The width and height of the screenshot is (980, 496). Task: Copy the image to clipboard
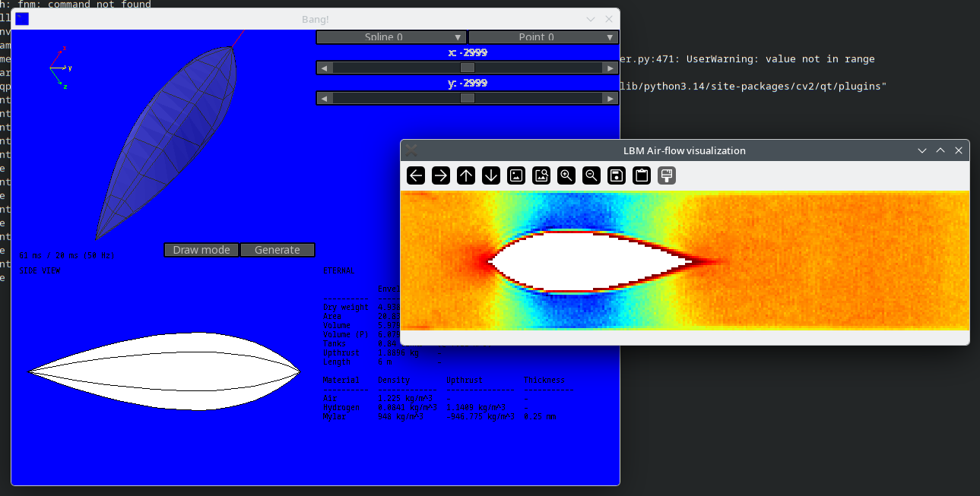coord(642,175)
